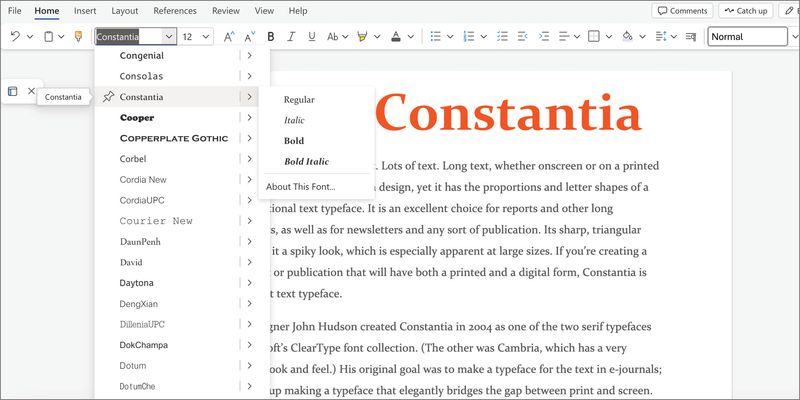The image size is (800, 400).
Task: Toggle Bold formatting in the ribbon
Action: (270, 37)
